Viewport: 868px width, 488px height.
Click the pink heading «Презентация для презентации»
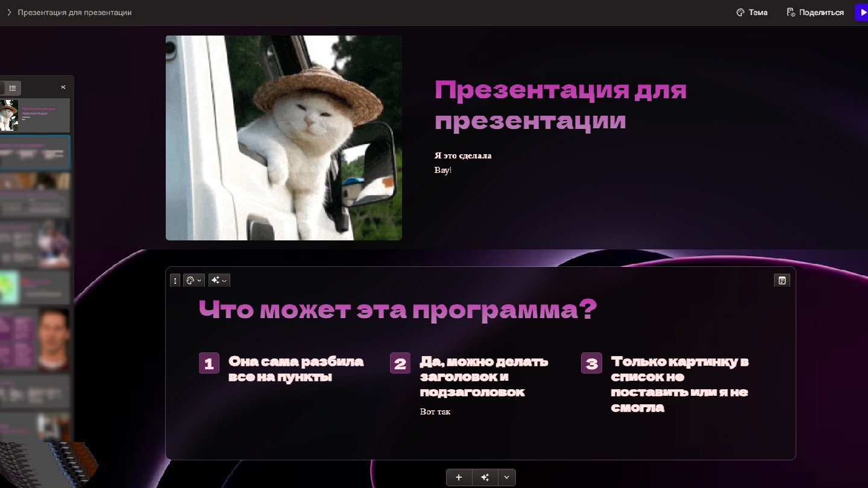point(561,105)
